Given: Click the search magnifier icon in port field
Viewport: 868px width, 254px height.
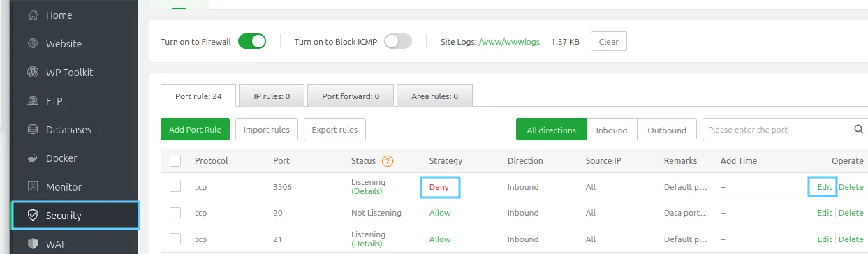Looking at the screenshot, I should coord(859,130).
